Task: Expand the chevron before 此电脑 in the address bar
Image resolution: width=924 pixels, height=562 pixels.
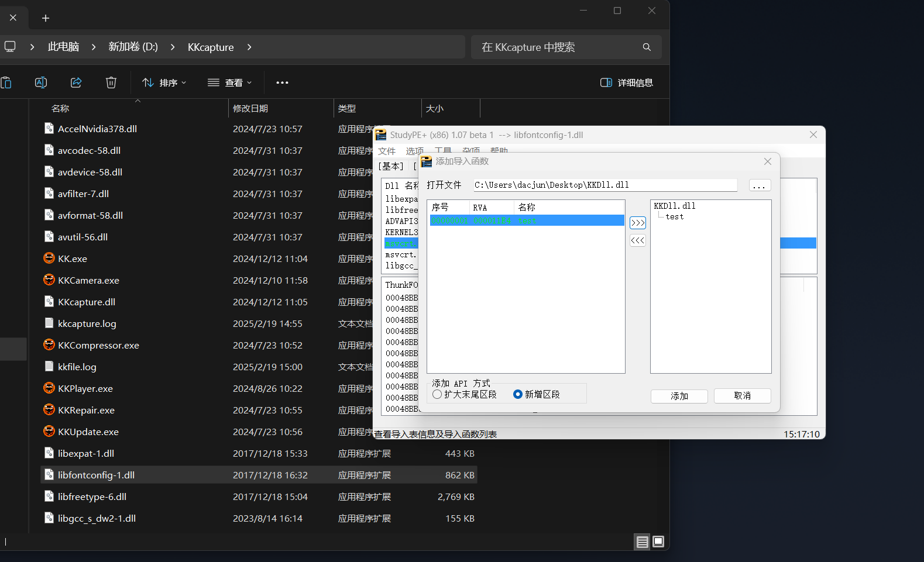Action: point(32,47)
